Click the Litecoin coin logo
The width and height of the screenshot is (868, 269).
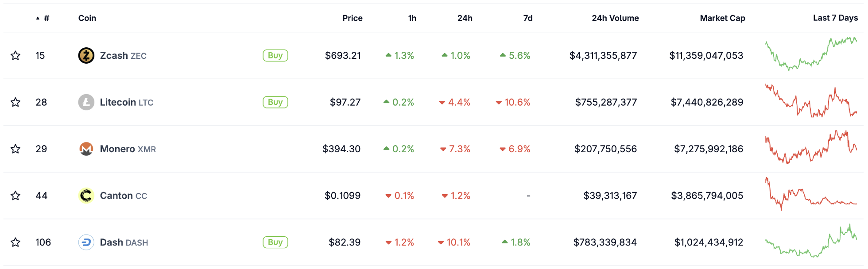(86, 102)
